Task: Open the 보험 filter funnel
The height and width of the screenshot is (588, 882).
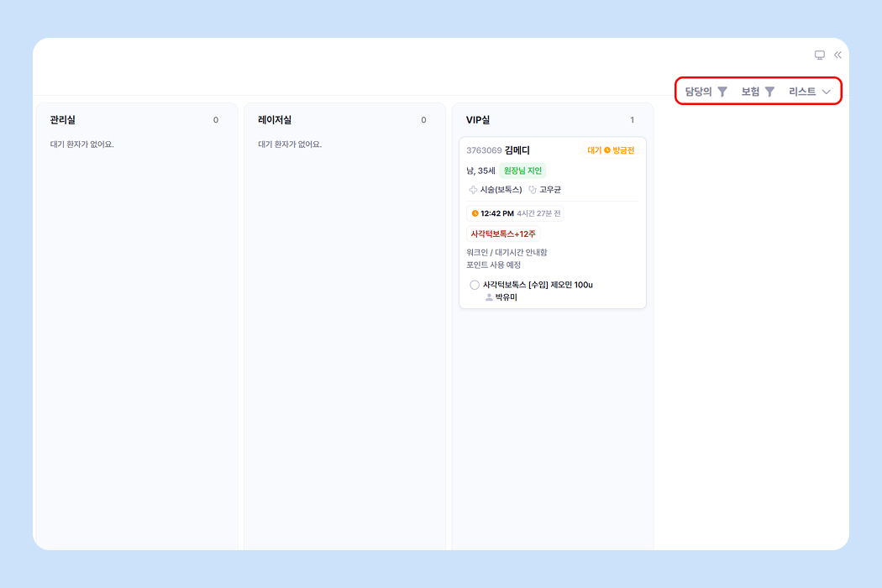Action: tap(769, 92)
